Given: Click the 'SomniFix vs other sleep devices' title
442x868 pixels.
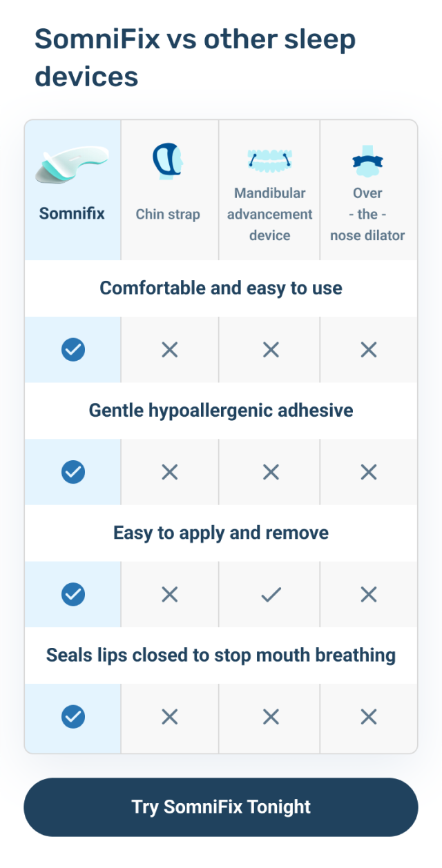Looking at the screenshot, I should pyautogui.click(x=195, y=57).
